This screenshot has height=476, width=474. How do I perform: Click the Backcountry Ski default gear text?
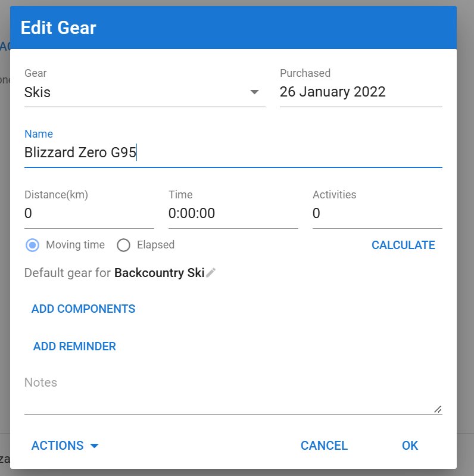[160, 273]
